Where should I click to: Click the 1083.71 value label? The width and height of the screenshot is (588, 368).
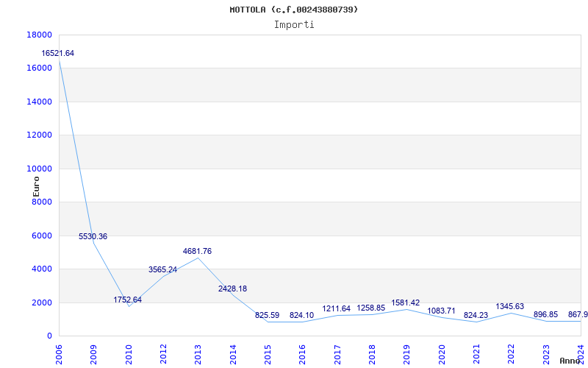pyautogui.click(x=442, y=311)
